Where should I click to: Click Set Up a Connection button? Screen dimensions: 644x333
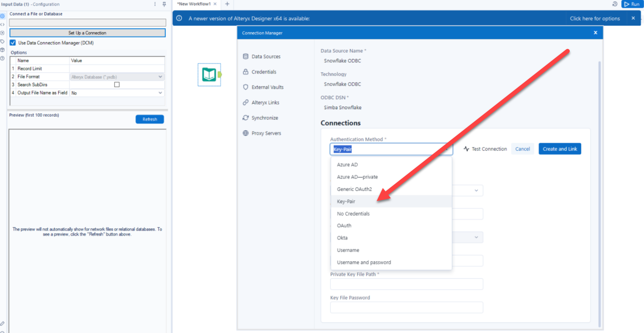point(87,33)
